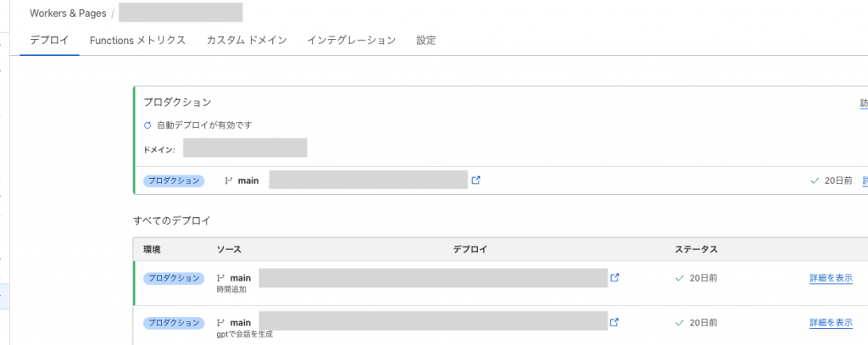This screenshot has width=868, height=345.
Task: Open the カスタム ドメイン tab
Action: (247, 41)
